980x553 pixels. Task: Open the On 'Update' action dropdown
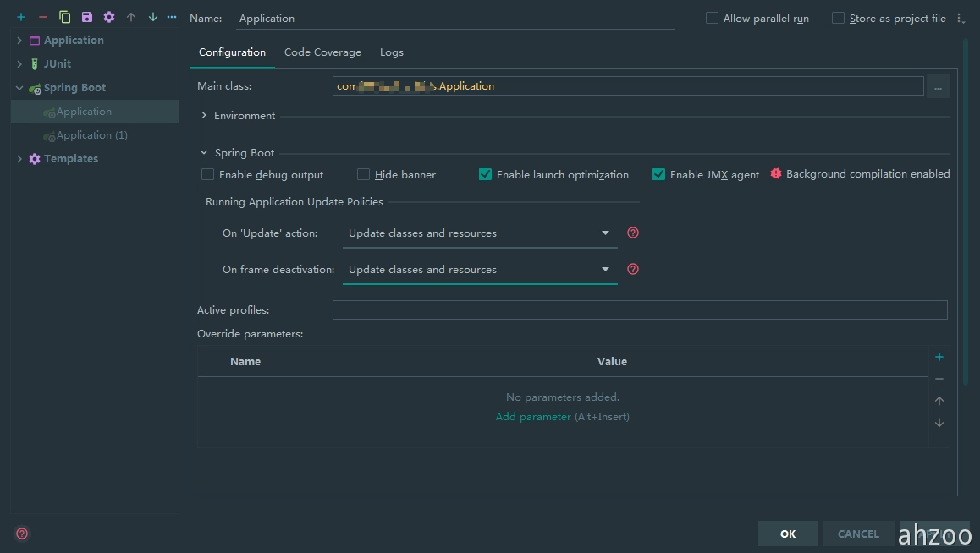tap(479, 233)
